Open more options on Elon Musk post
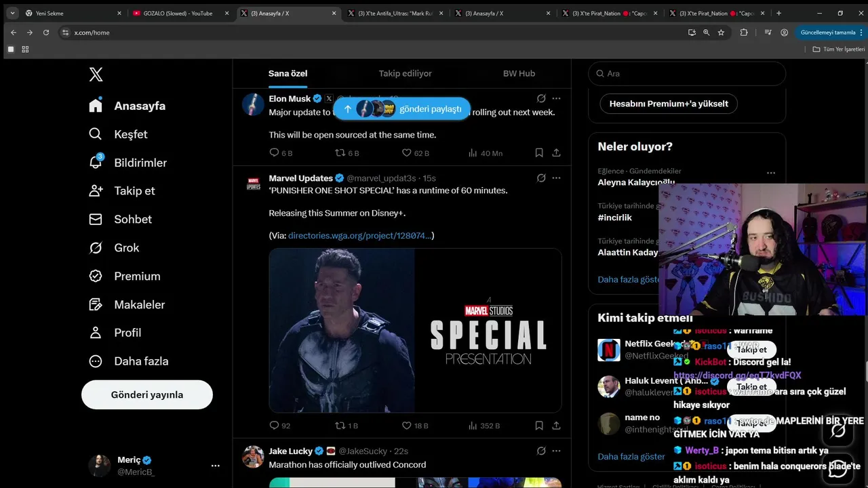 [556, 99]
